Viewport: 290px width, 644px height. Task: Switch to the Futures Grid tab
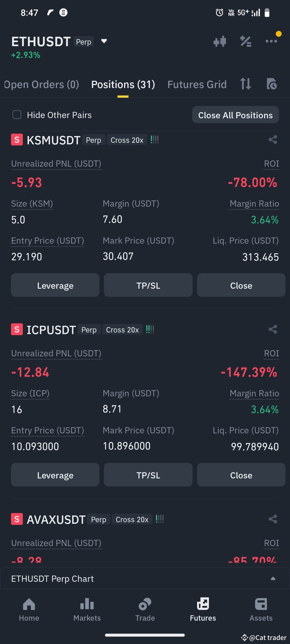click(197, 85)
